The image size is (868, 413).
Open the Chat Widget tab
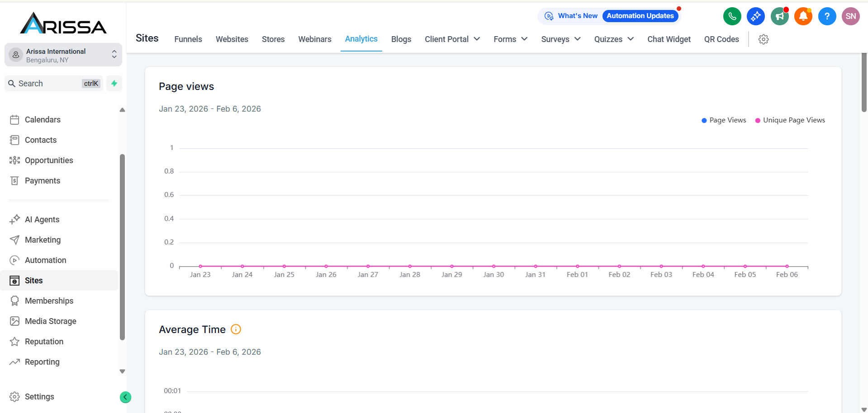(x=669, y=39)
